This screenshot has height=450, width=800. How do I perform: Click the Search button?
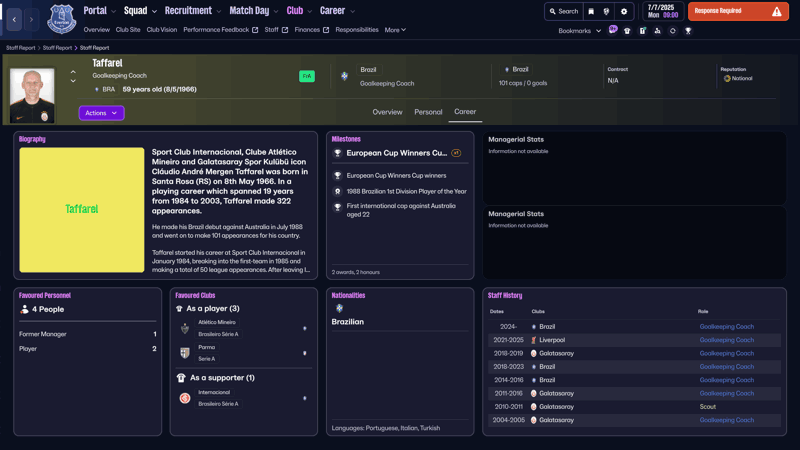pos(564,11)
